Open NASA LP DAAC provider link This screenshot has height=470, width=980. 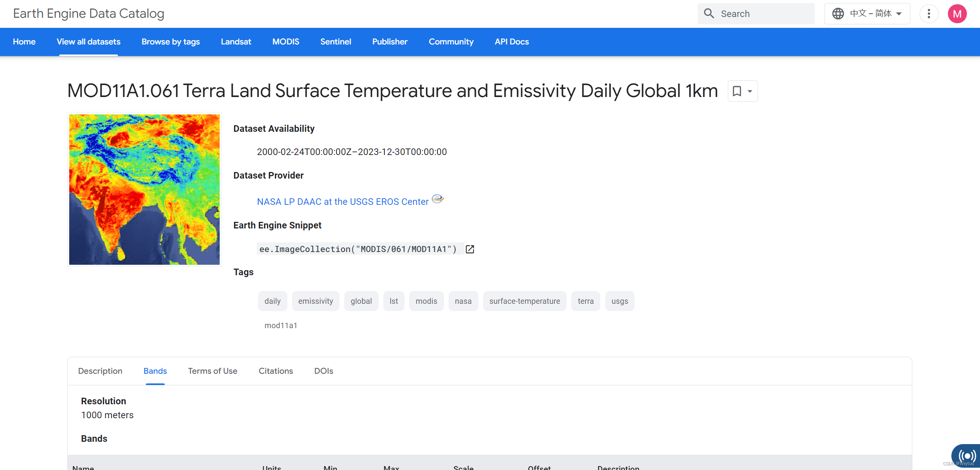click(x=343, y=202)
